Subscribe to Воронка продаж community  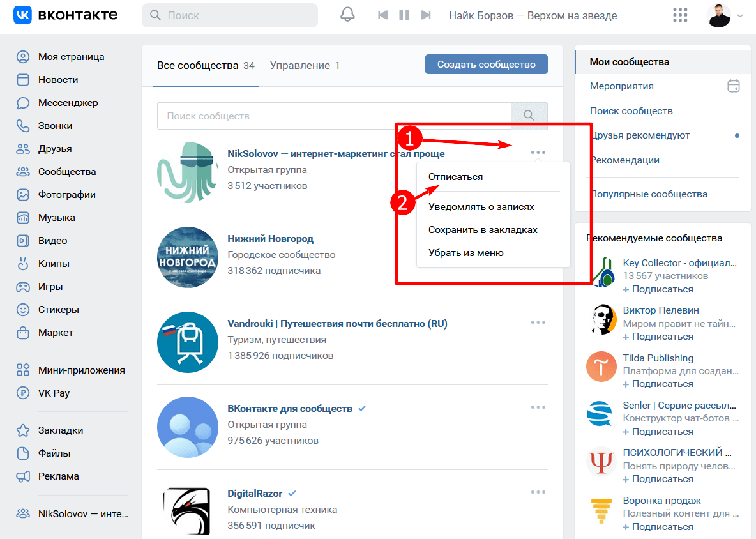point(658,527)
